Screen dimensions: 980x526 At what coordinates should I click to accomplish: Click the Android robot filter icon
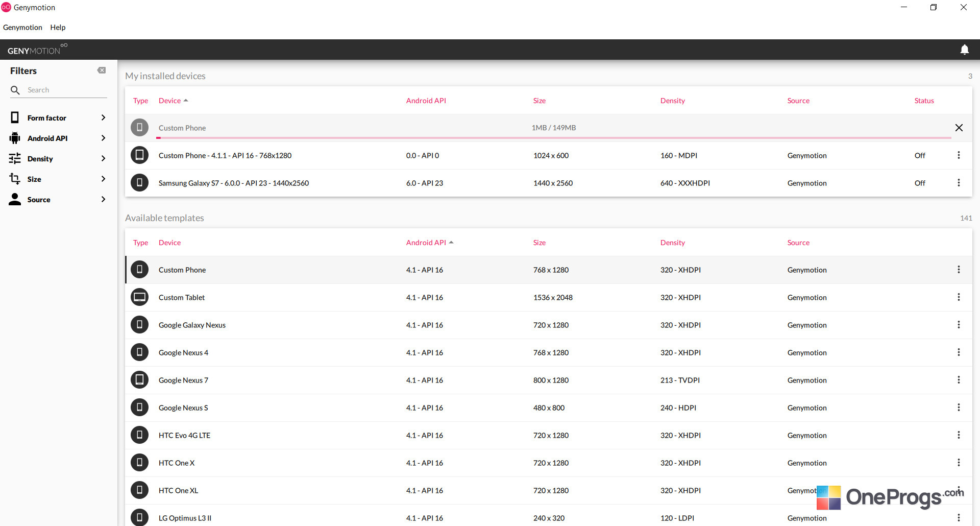[x=15, y=138]
